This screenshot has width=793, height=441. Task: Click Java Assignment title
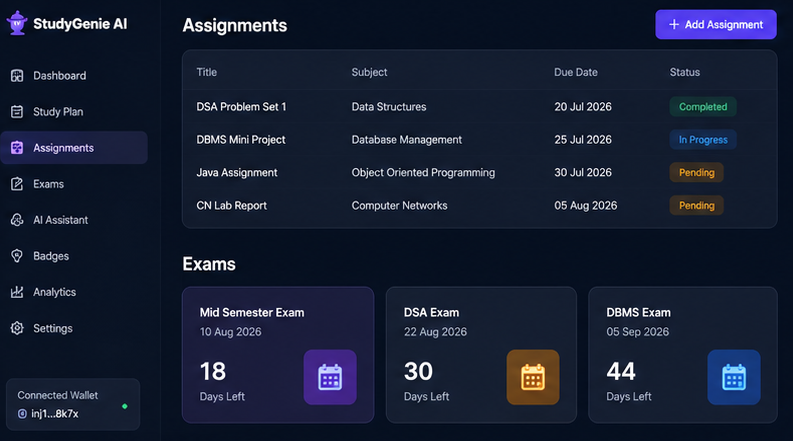pyautogui.click(x=237, y=172)
